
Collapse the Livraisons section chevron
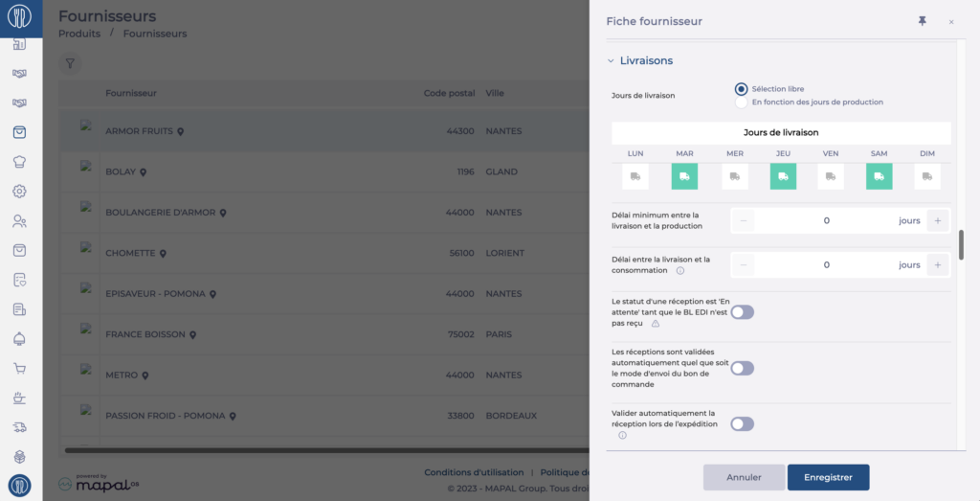coord(611,60)
